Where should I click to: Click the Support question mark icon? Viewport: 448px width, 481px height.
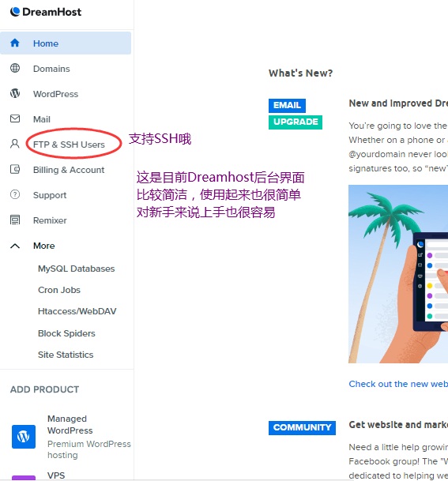click(x=15, y=194)
